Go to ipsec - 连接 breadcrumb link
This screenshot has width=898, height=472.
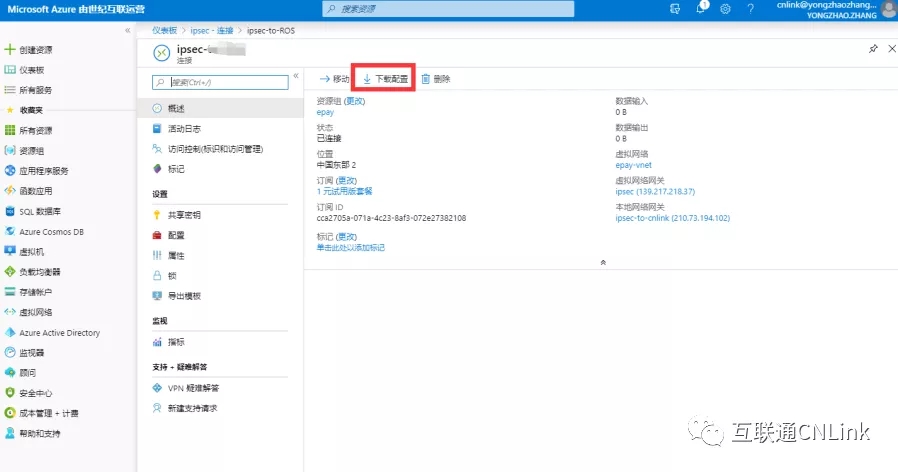[212, 30]
